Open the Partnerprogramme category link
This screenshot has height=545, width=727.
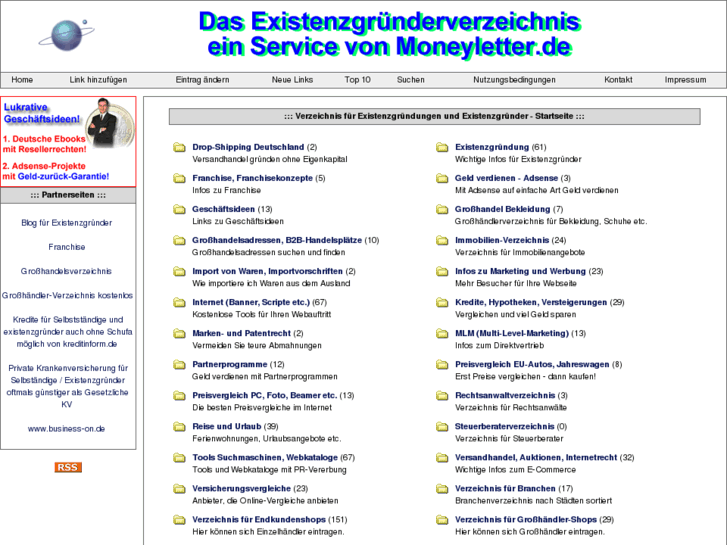point(230,365)
